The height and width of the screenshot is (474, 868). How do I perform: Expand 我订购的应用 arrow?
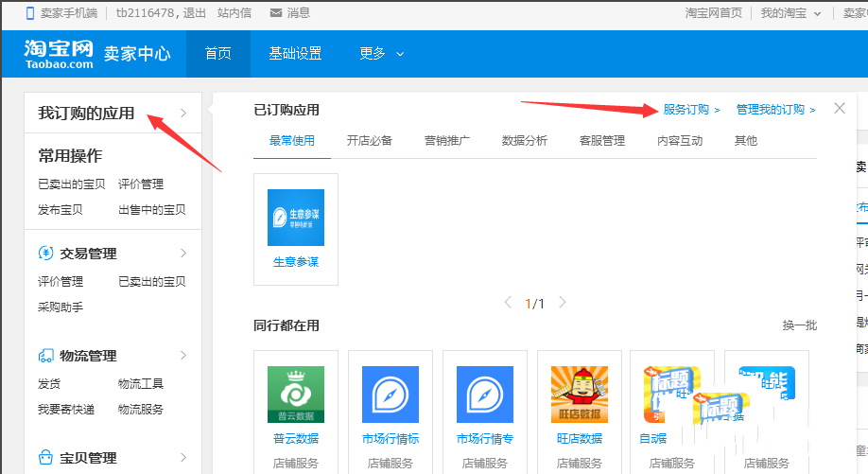(183, 113)
